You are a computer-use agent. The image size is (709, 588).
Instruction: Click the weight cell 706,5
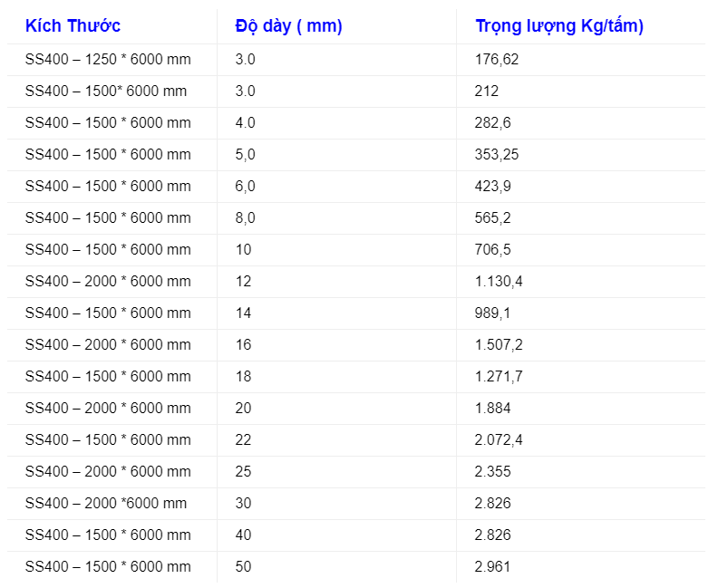tap(492, 250)
